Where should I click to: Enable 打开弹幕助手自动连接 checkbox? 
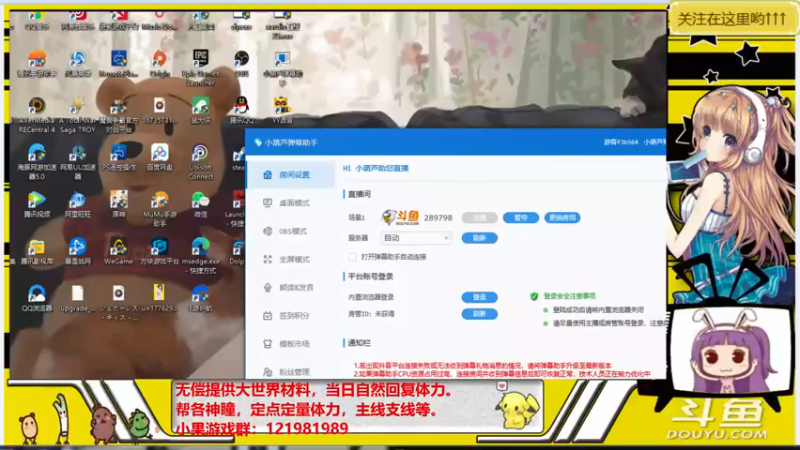[352, 257]
